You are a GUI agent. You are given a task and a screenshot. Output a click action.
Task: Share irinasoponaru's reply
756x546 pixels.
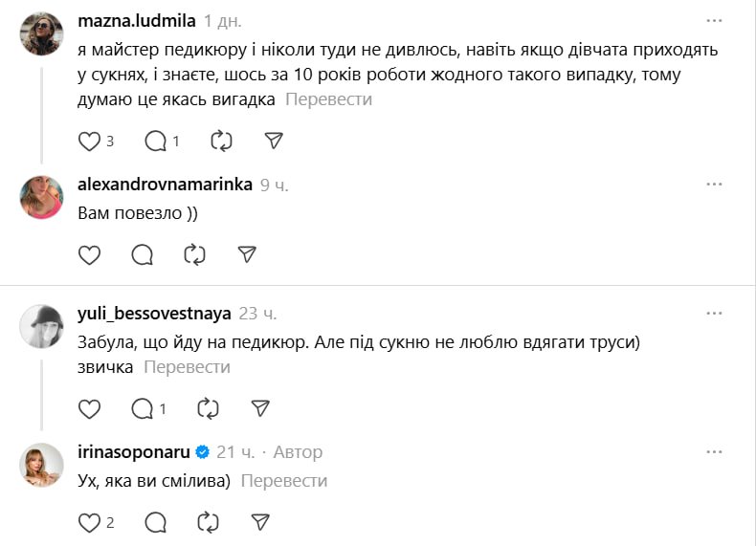point(260,522)
